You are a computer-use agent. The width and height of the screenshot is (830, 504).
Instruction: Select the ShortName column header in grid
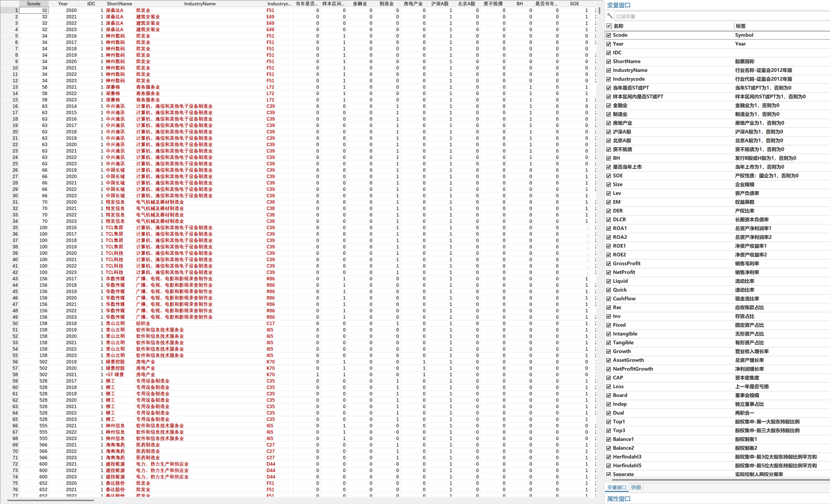tap(119, 4)
